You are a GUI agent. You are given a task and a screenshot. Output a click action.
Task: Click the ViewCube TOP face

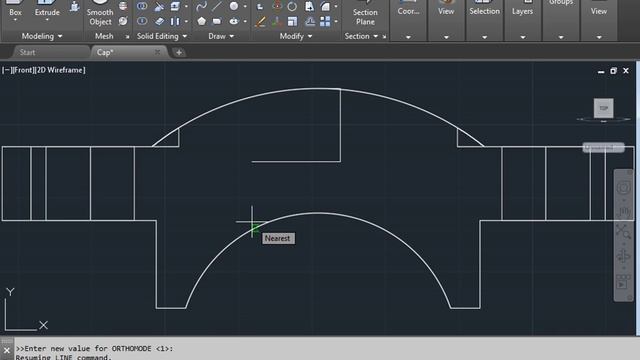point(603,108)
